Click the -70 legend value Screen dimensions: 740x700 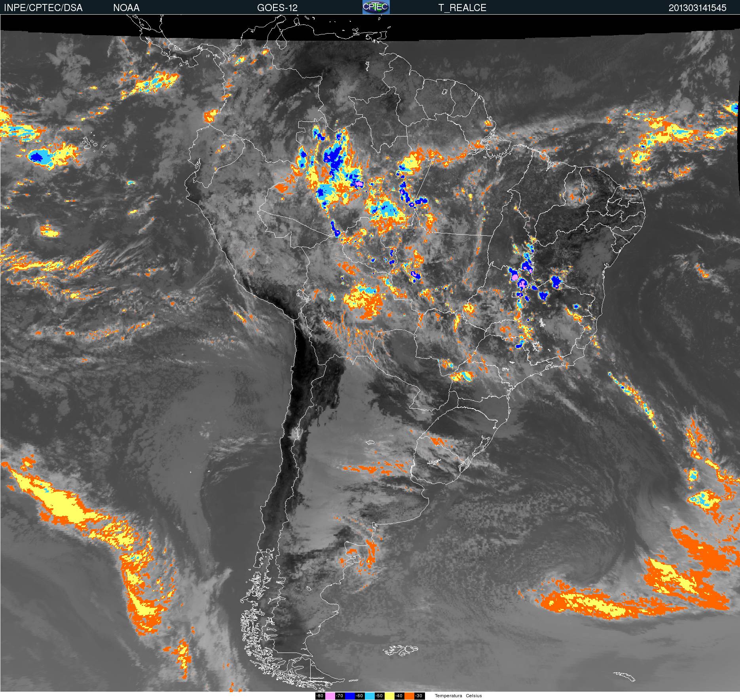click(340, 696)
